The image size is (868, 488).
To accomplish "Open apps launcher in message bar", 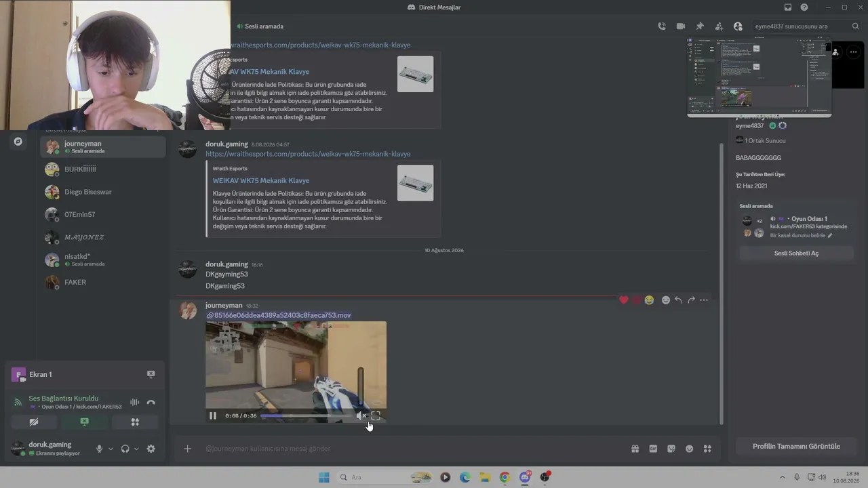I will [x=707, y=449].
